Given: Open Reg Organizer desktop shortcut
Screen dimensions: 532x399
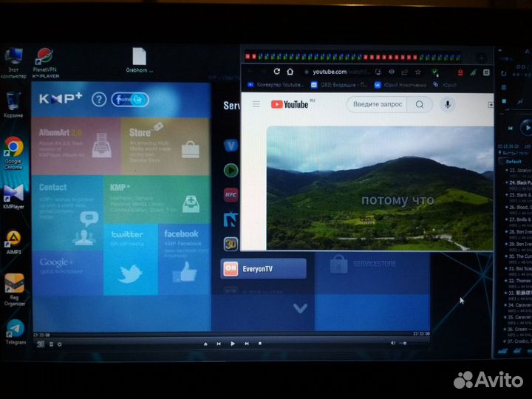Looking at the screenshot, I should tap(14, 290).
